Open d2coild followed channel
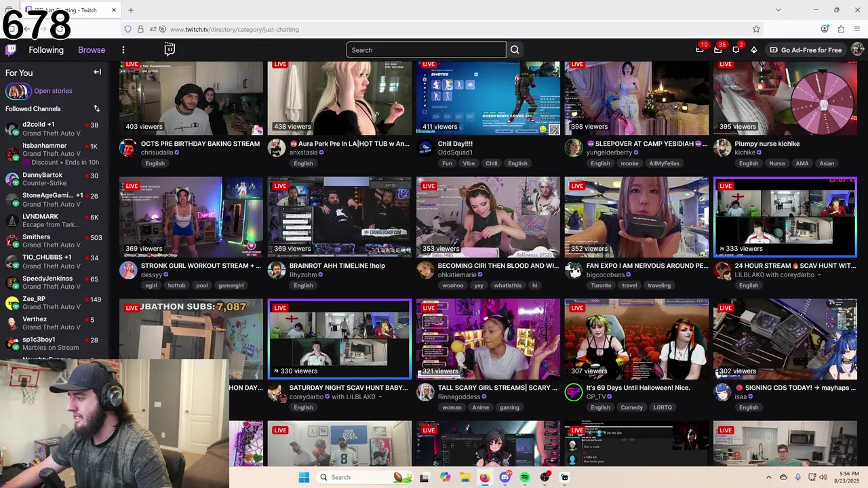Image resolution: width=868 pixels, height=488 pixels. coord(53,129)
